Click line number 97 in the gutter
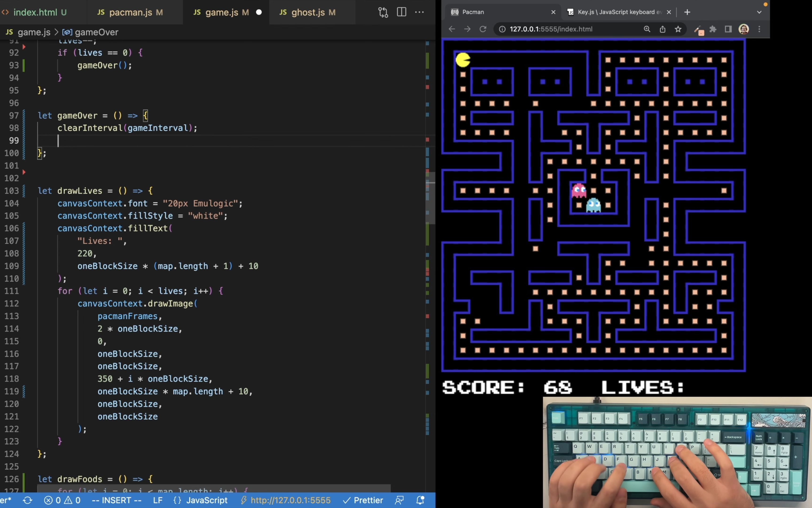Screen dimensions: 812x508 click(x=13, y=115)
